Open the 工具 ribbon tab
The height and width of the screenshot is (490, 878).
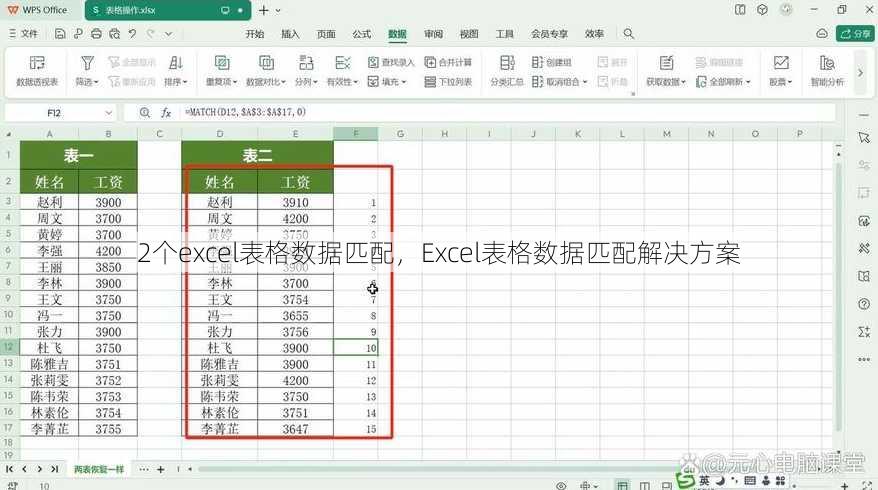(x=505, y=34)
